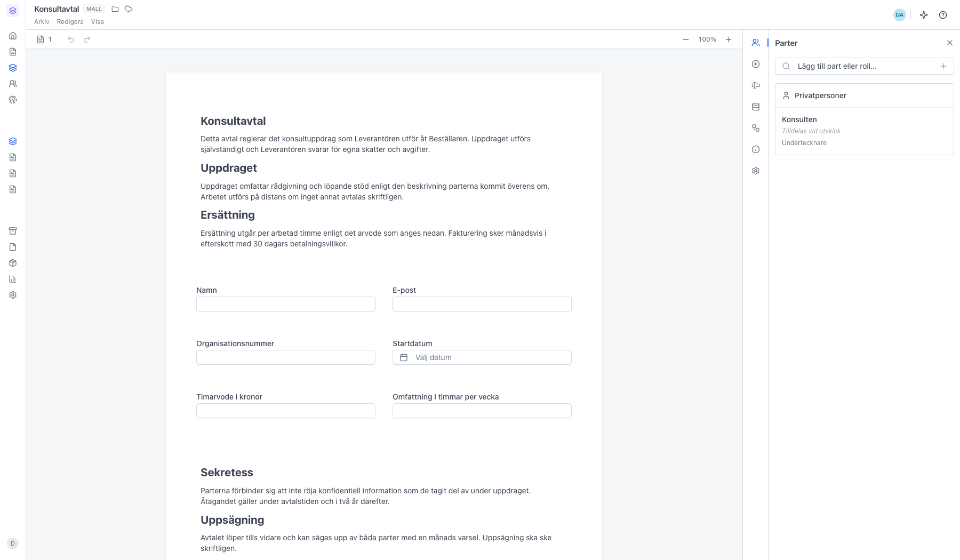The height and width of the screenshot is (560, 960).
Task: Open the Startdatum date picker
Action: [x=482, y=357]
